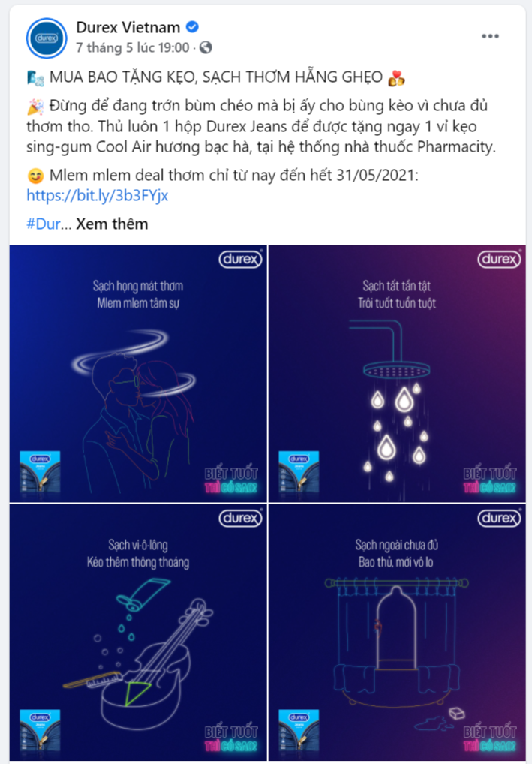532x764 pixels.
Task: Open the shower head image
Action: (397, 374)
